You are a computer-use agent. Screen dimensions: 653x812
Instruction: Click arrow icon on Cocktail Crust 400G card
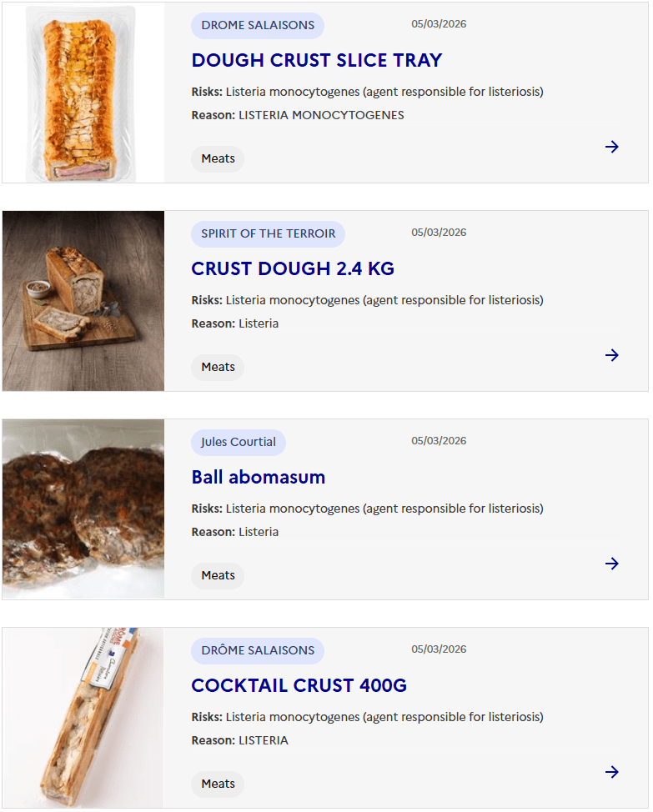coord(612,772)
